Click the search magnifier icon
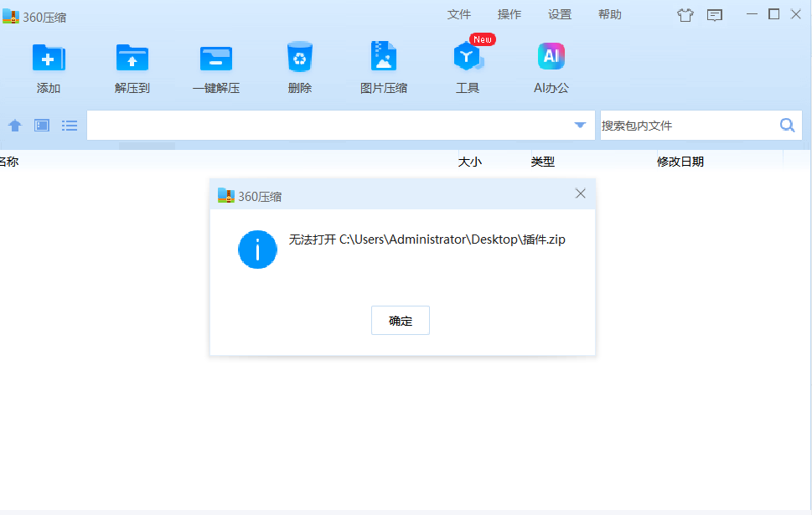Viewport: 812px width, 515px height. (x=786, y=124)
